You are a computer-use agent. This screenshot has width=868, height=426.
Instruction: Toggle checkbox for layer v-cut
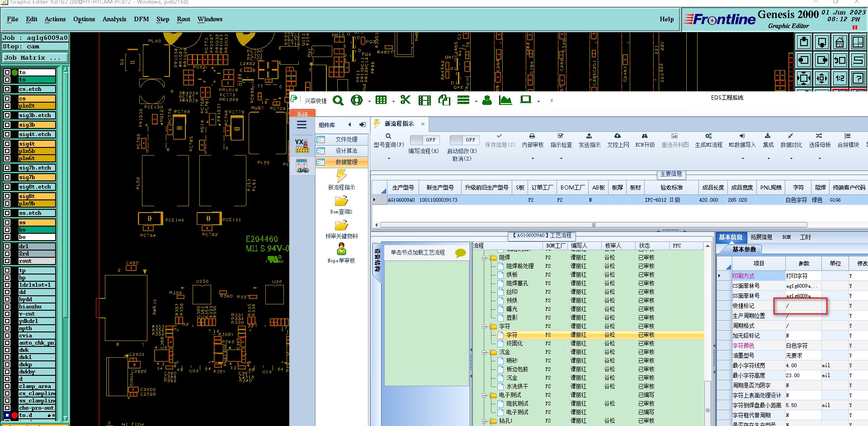tap(7, 314)
